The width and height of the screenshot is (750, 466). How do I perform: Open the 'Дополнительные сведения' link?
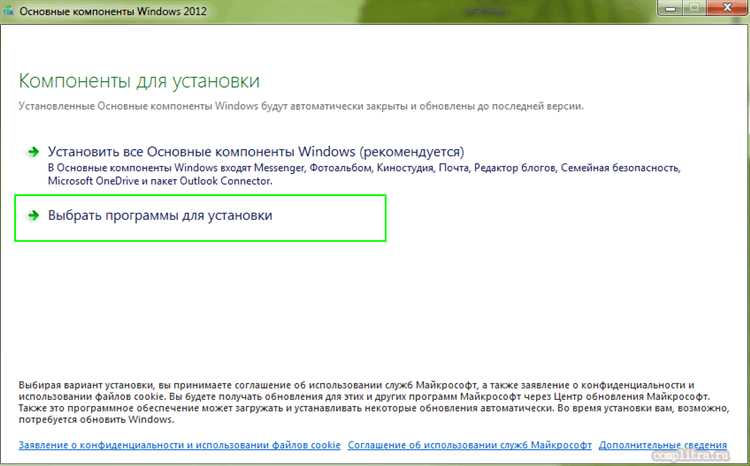(x=663, y=445)
